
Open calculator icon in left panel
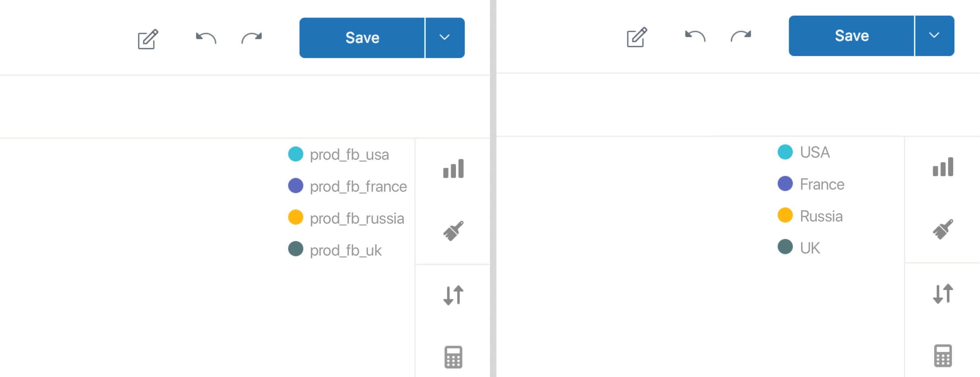coord(453,357)
